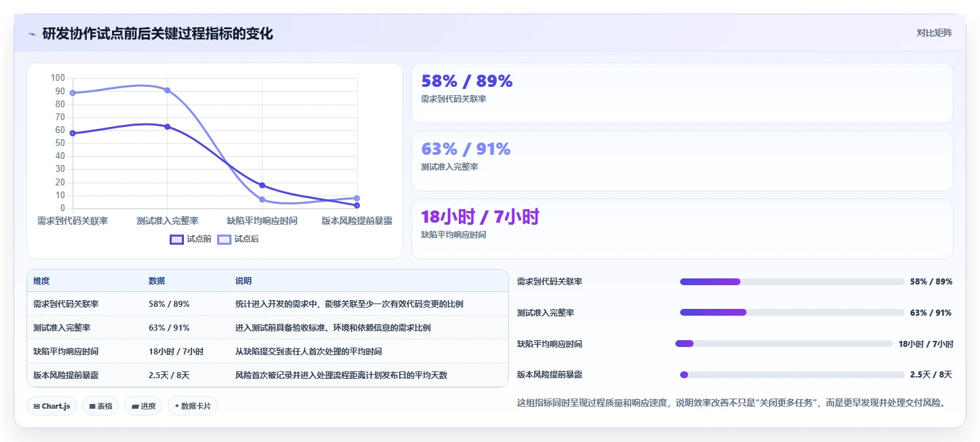980x442 pixels.
Task: Click the description starting 风险首次被记录
Action: pyautogui.click(x=341, y=375)
